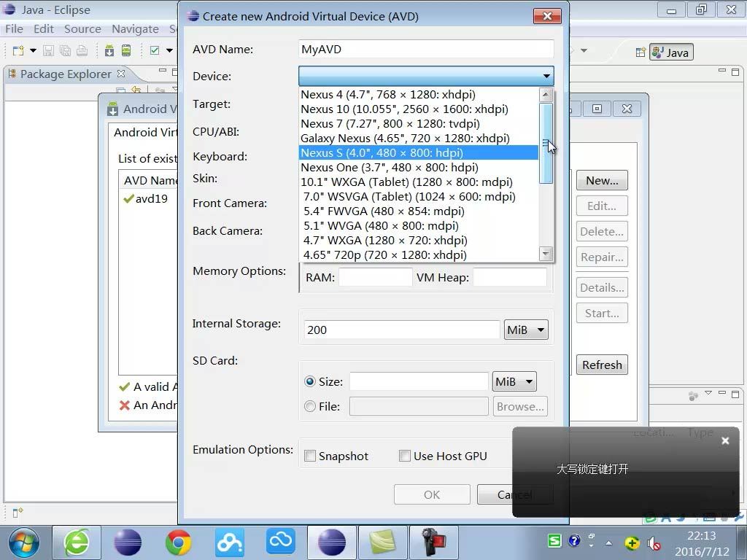Open the File menu
The height and width of the screenshot is (560, 747).
point(14,29)
